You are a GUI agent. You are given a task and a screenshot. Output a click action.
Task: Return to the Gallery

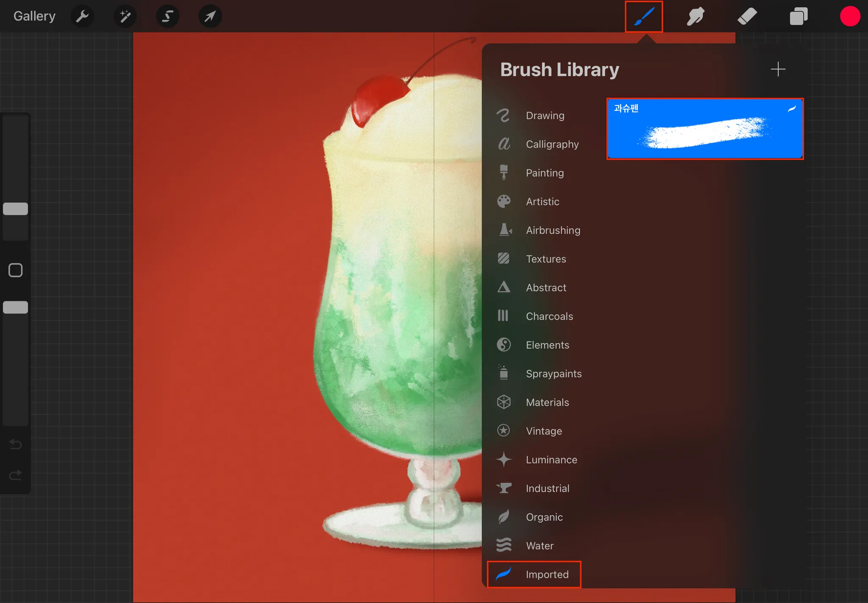point(34,16)
